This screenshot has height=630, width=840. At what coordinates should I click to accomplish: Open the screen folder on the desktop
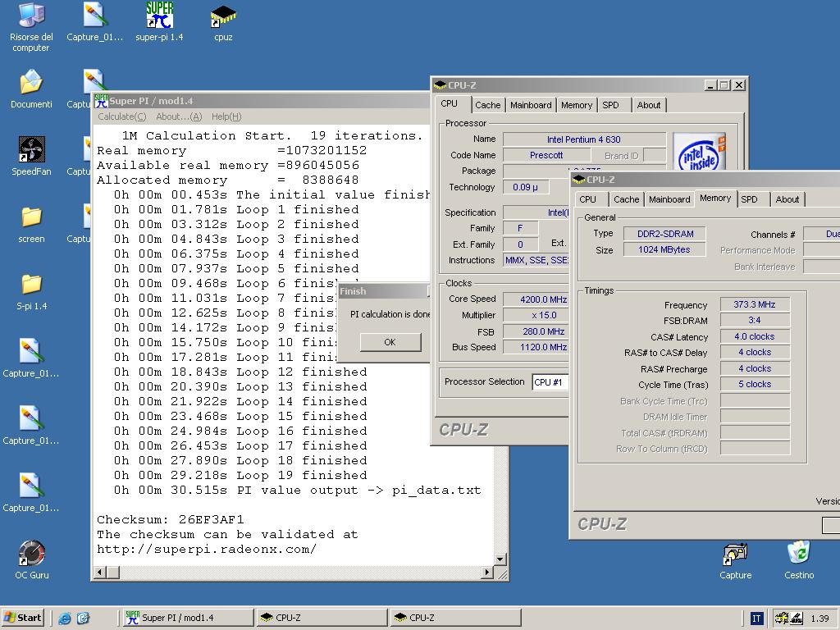tap(31, 225)
